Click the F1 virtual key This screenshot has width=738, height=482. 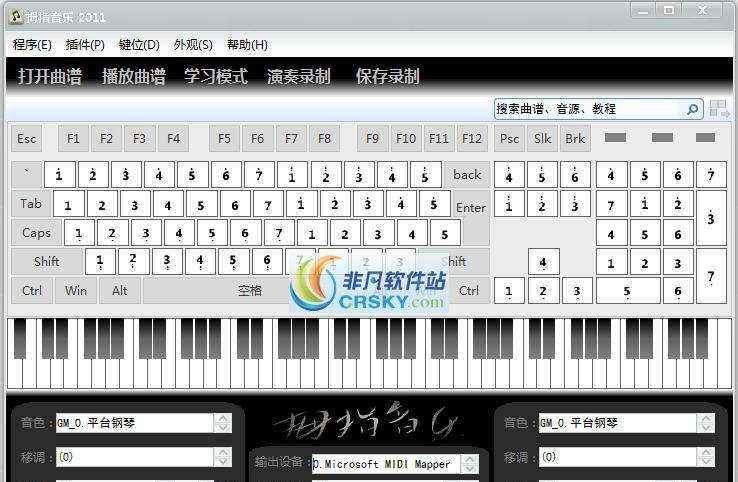(73, 138)
